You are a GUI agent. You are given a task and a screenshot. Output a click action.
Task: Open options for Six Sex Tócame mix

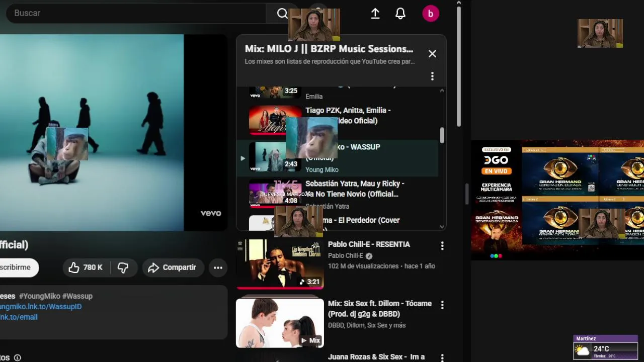tap(442, 305)
